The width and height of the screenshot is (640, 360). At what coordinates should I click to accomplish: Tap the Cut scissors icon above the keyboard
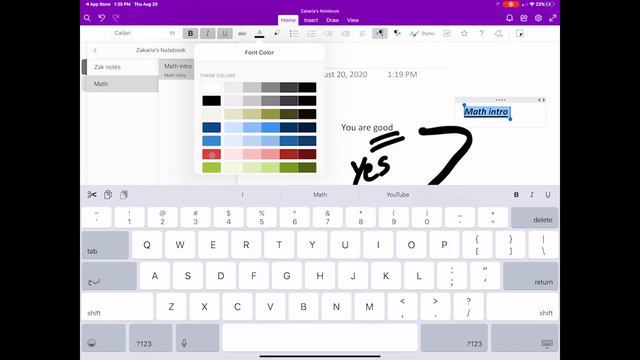pos(92,195)
